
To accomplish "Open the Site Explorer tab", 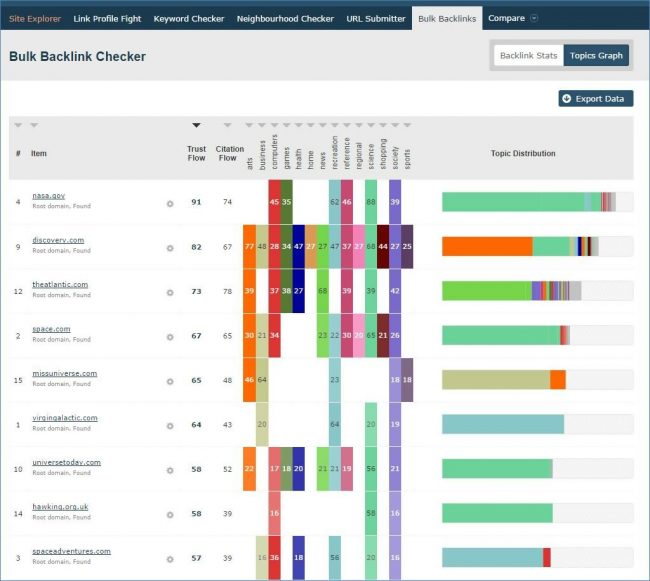I will pyautogui.click(x=35, y=18).
